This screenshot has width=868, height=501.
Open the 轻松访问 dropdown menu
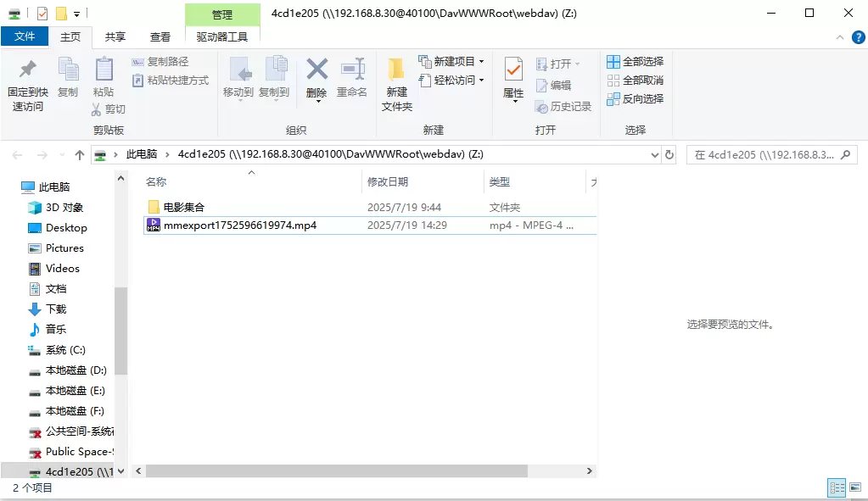click(481, 81)
